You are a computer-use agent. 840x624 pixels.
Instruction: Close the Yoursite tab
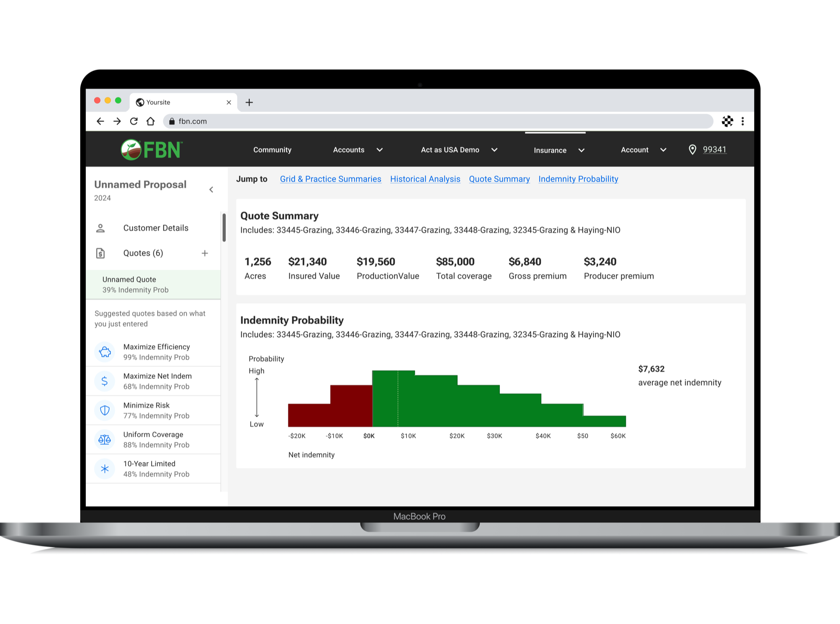(x=229, y=102)
